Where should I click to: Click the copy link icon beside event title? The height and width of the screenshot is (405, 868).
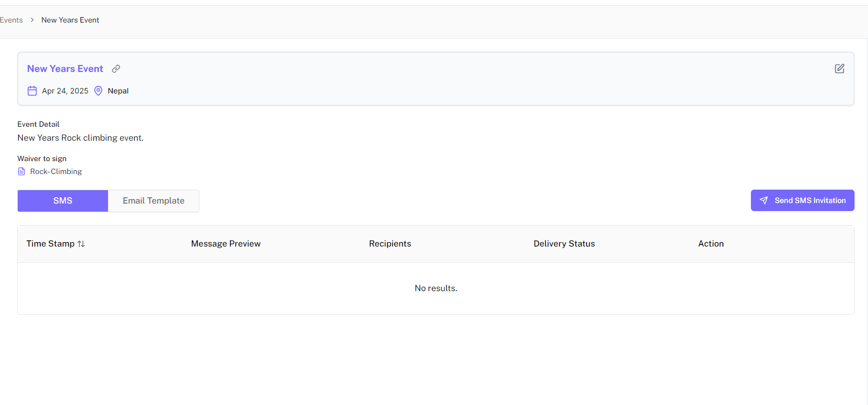[x=116, y=69]
